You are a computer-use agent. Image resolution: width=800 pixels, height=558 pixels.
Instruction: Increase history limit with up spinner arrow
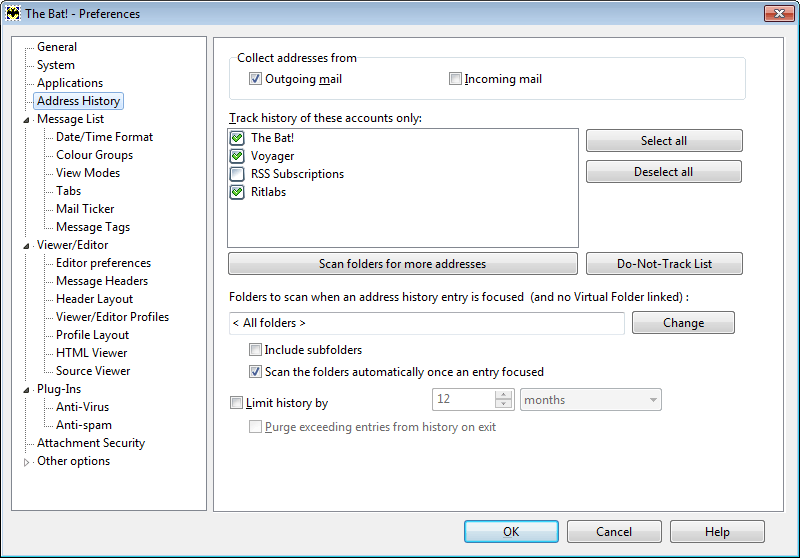[x=503, y=395]
